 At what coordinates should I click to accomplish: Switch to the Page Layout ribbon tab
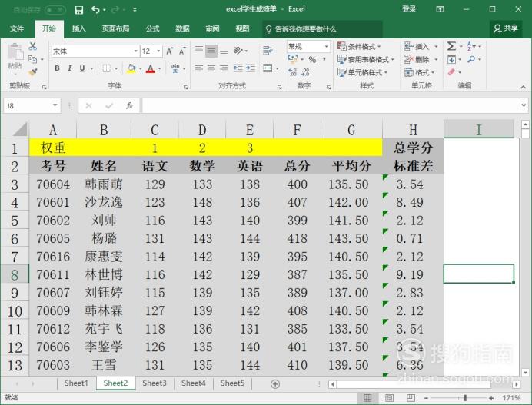(x=115, y=29)
